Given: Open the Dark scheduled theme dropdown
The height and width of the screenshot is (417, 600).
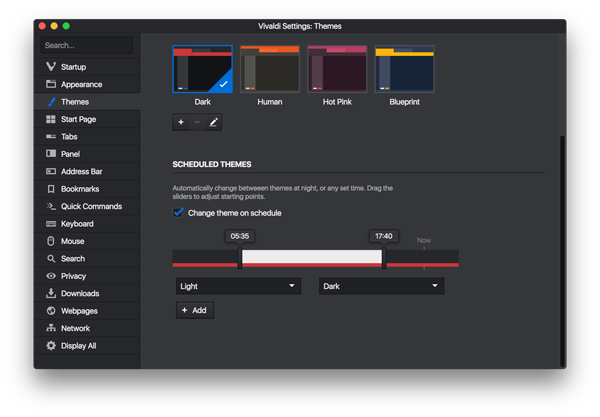Looking at the screenshot, I should (382, 286).
